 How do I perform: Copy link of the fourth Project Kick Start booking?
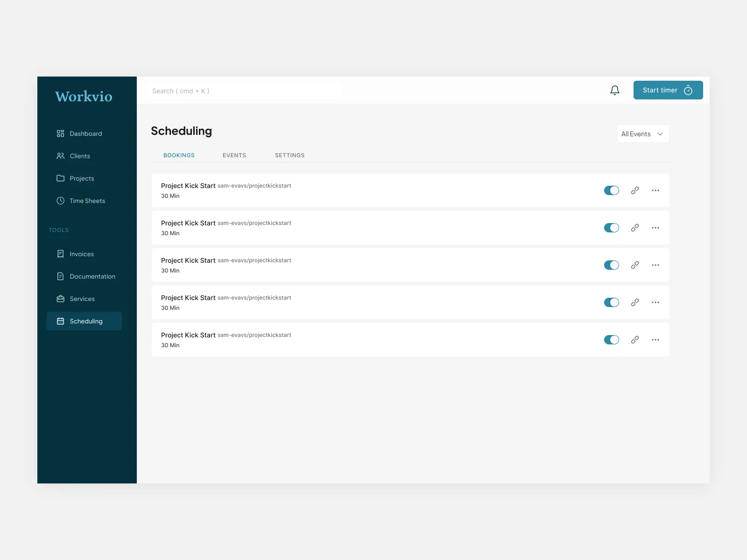635,302
